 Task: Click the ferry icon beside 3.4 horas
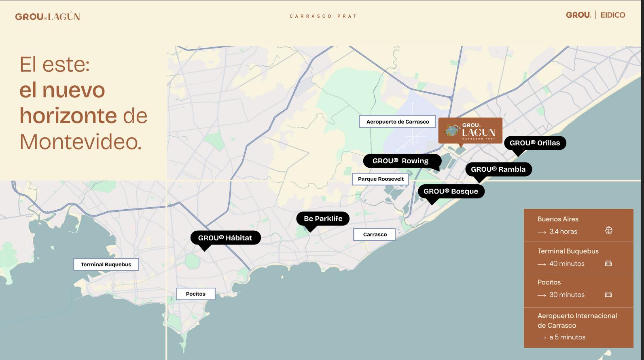point(608,230)
